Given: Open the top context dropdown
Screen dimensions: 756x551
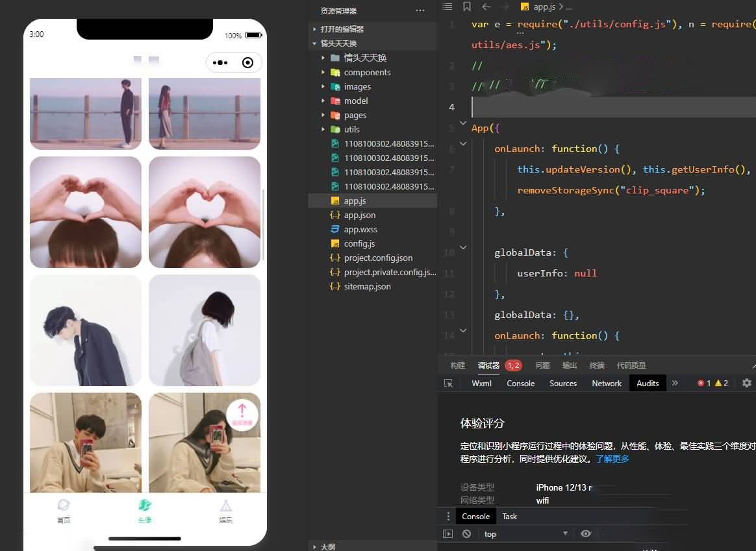Looking at the screenshot, I should click(525, 534).
